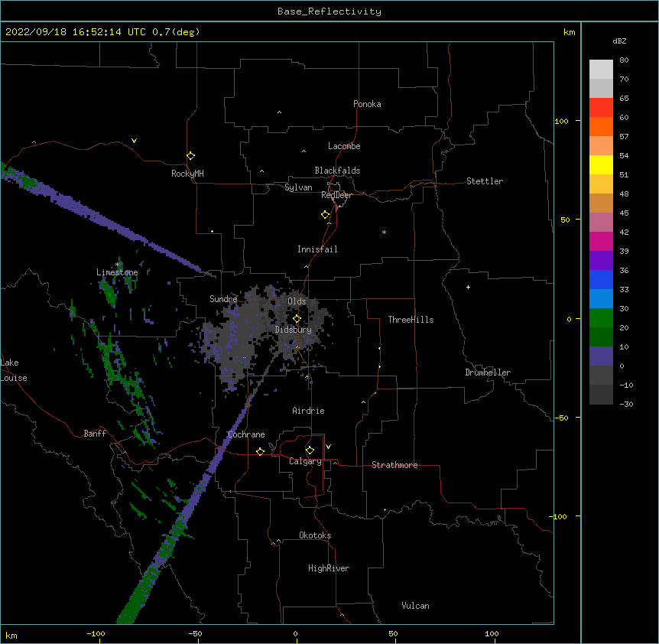Click the white caret marker southwest of Ponoka
The height and width of the screenshot is (644, 659).
pyautogui.click(x=280, y=112)
